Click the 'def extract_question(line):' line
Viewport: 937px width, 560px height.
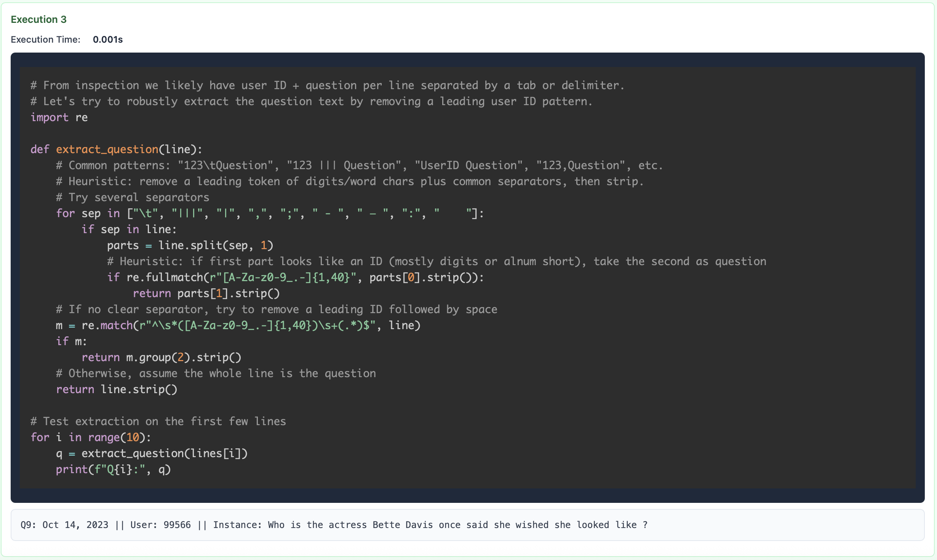[116, 149]
